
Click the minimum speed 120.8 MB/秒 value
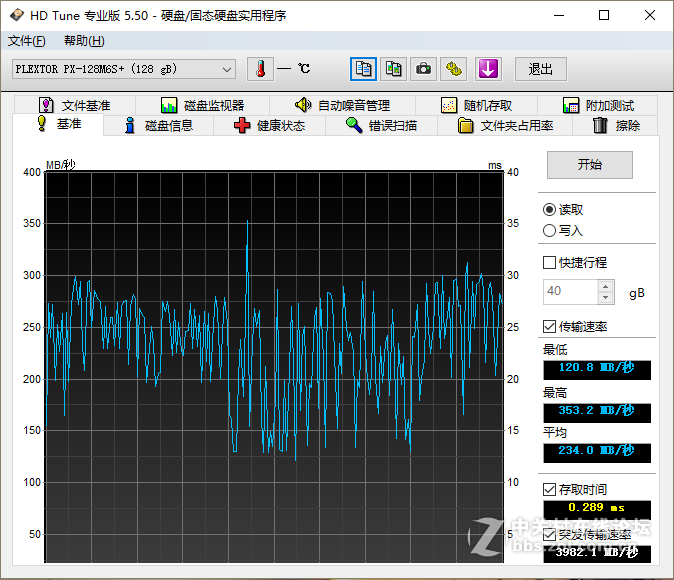pos(597,370)
